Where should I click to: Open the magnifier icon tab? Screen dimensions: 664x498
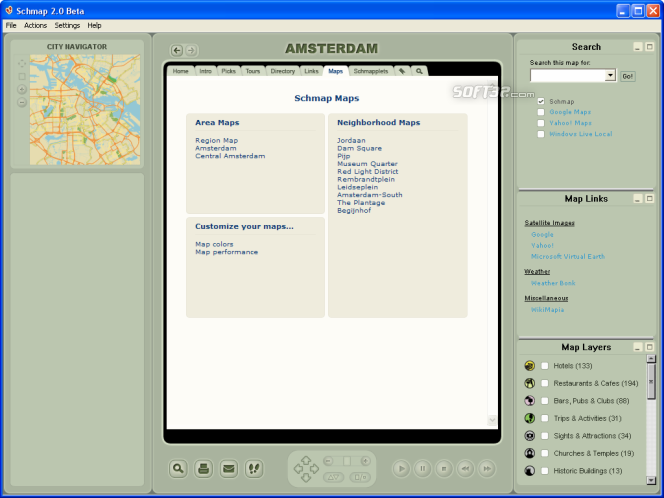tap(419, 71)
